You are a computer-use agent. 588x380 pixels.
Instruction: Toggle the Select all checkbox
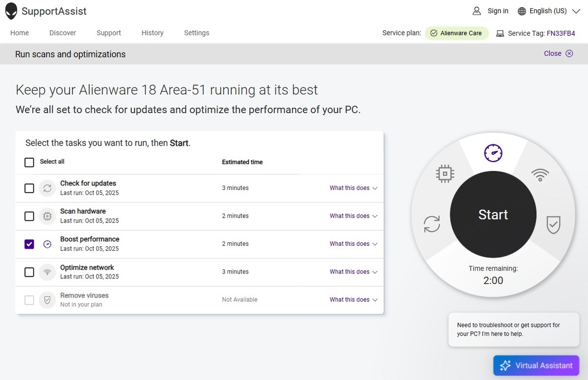click(x=29, y=162)
